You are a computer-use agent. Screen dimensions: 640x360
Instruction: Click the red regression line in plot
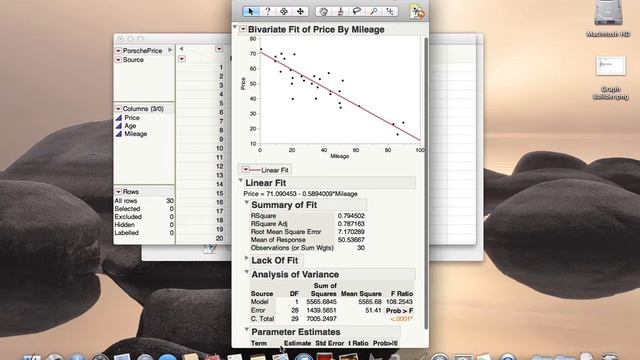pos(340,96)
